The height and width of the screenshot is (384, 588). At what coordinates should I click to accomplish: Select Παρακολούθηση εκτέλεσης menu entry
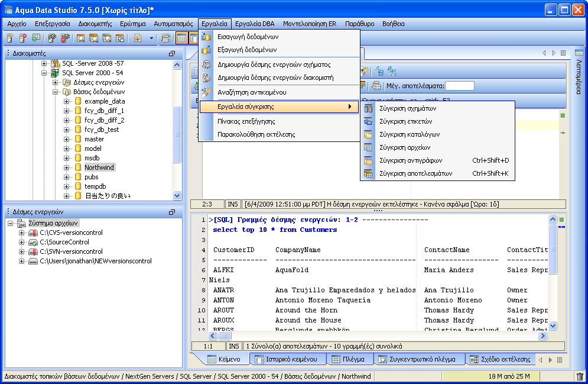point(280,134)
